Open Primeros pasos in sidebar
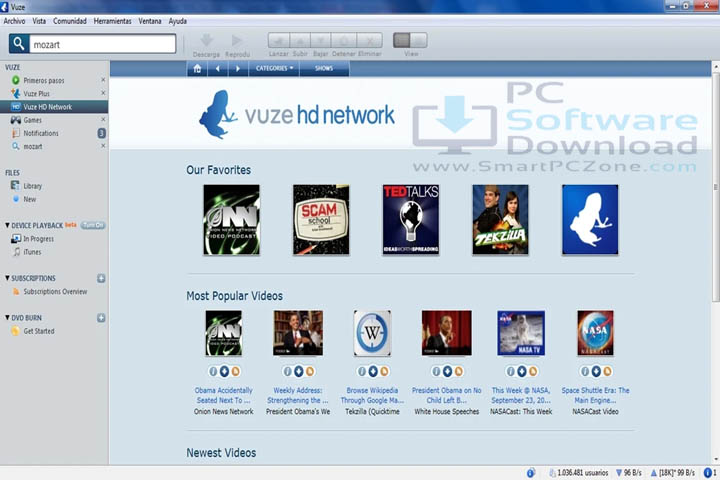The image size is (720, 480). 44,80
